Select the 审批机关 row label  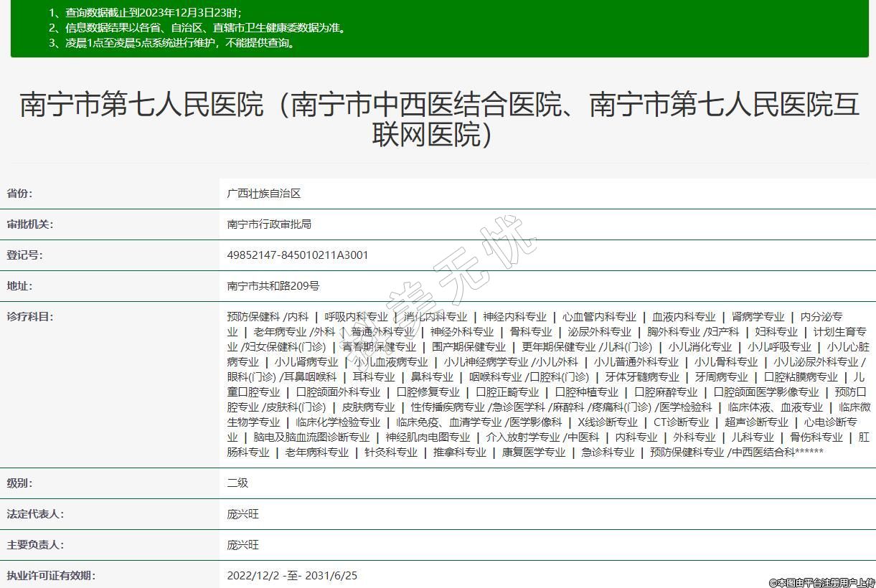30,224
